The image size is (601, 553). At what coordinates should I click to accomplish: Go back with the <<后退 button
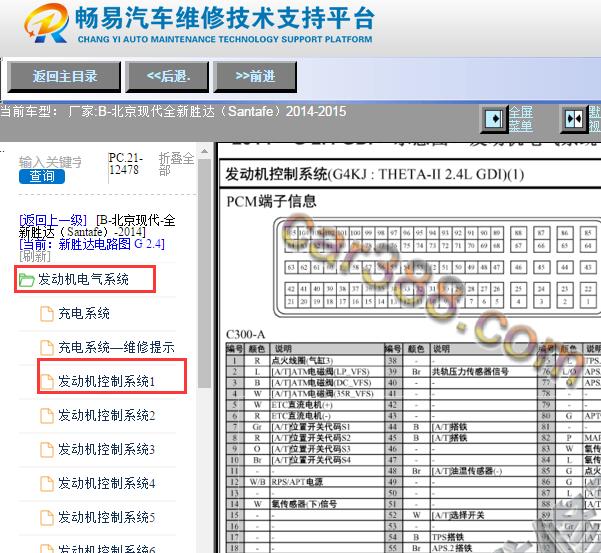[x=167, y=77]
